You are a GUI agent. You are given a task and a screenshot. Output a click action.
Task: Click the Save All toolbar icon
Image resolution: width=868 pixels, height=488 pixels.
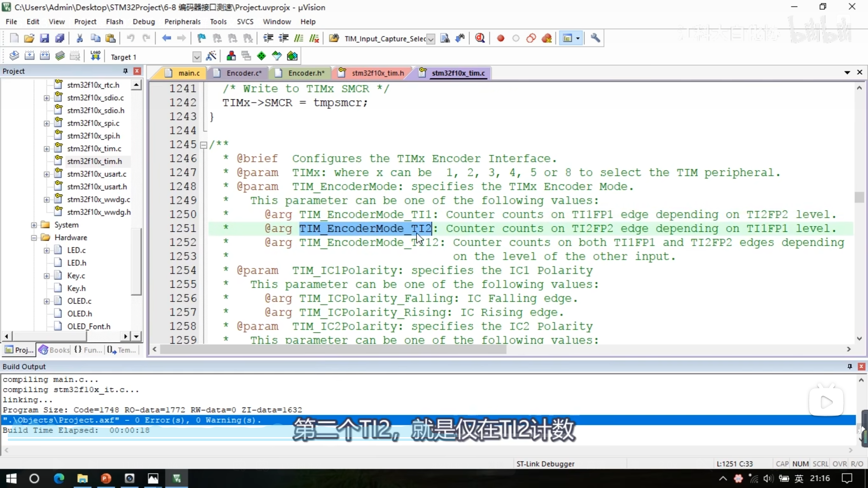coord(60,38)
